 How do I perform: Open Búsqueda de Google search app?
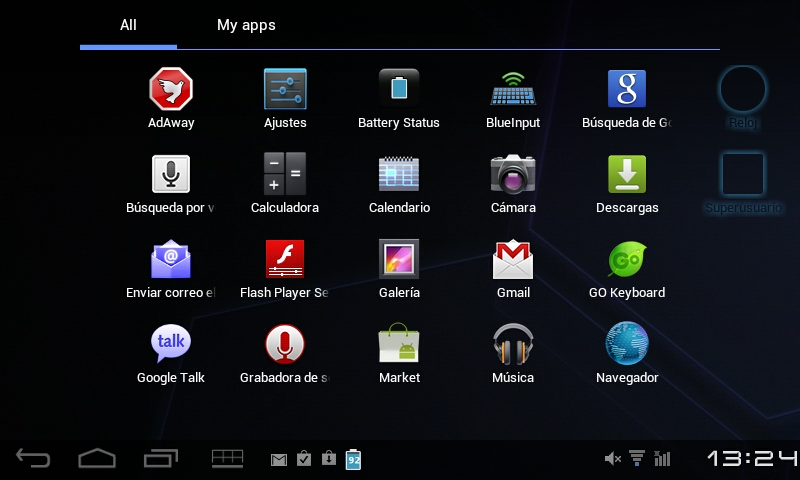coord(627,98)
